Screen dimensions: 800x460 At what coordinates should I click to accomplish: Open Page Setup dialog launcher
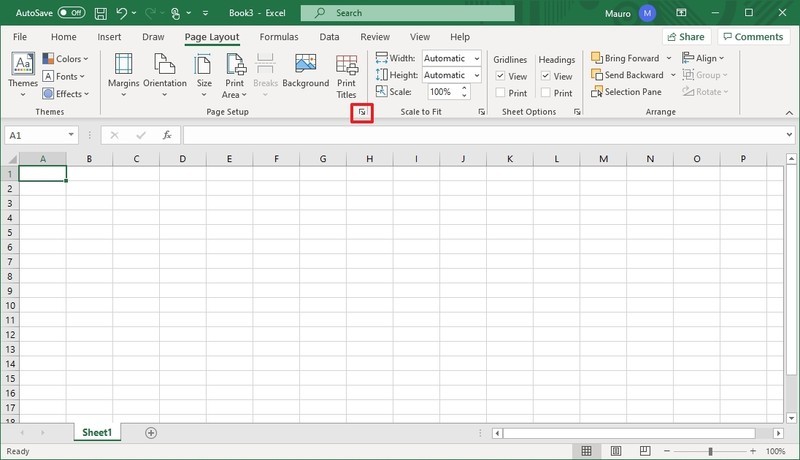coord(362,112)
